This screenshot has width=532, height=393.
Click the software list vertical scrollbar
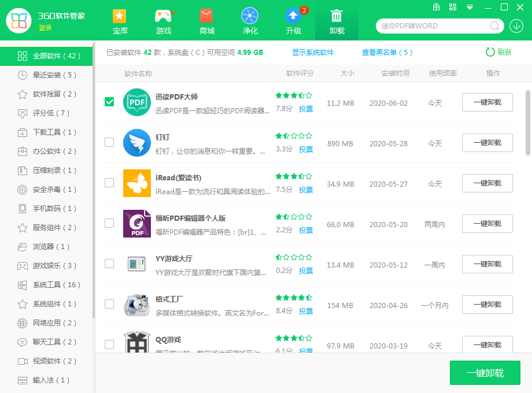pyautogui.click(x=527, y=122)
